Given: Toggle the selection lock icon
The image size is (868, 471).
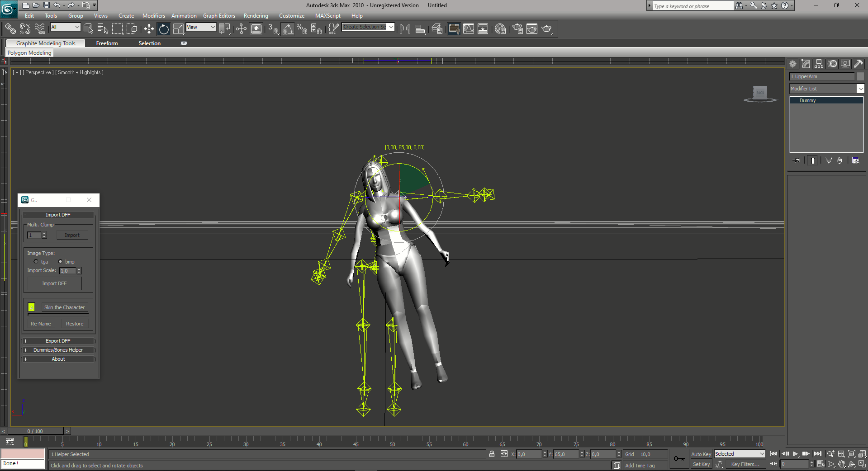Looking at the screenshot, I should point(492,454).
